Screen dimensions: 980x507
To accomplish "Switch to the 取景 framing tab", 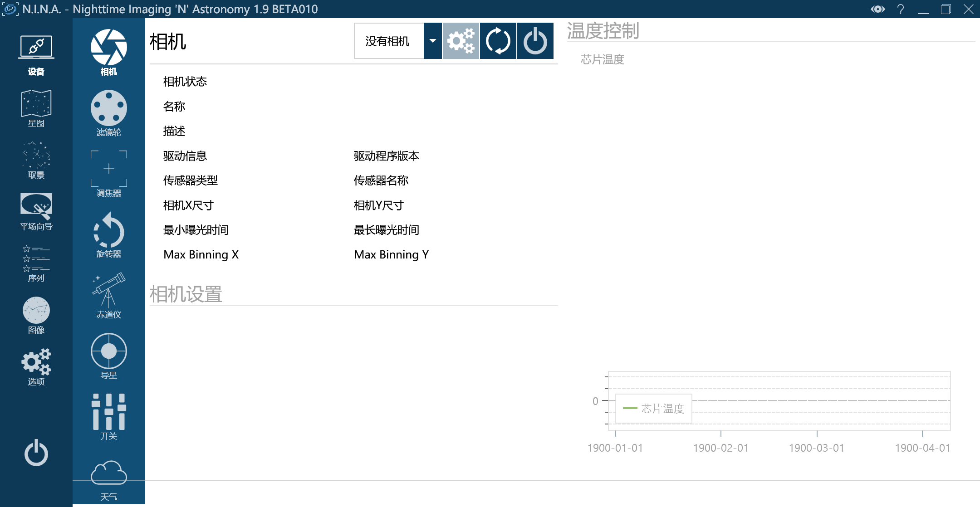I will click(36, 160).
